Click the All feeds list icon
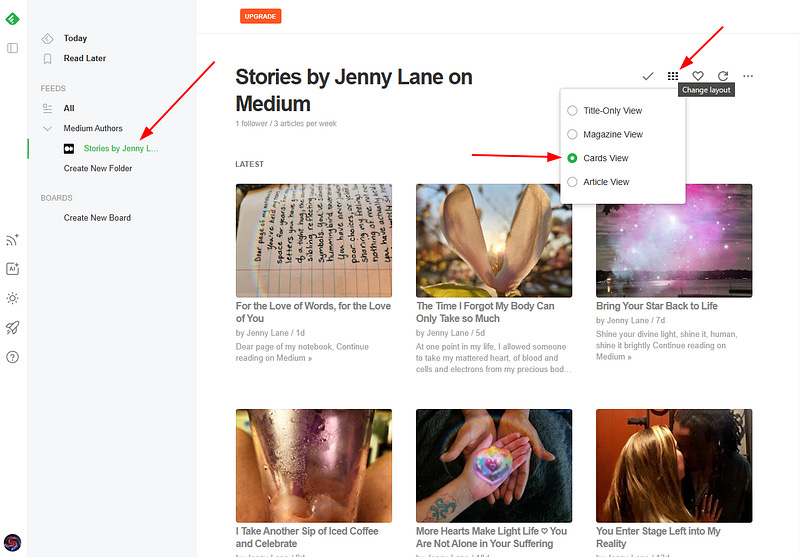 47,108
